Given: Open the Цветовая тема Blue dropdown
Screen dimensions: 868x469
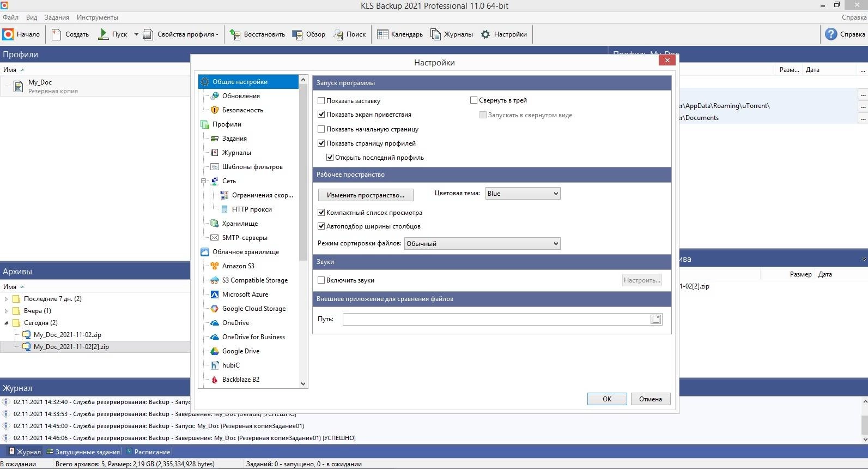Looking at the screenshot, I should pyautogui.click(x=523, y=194).
